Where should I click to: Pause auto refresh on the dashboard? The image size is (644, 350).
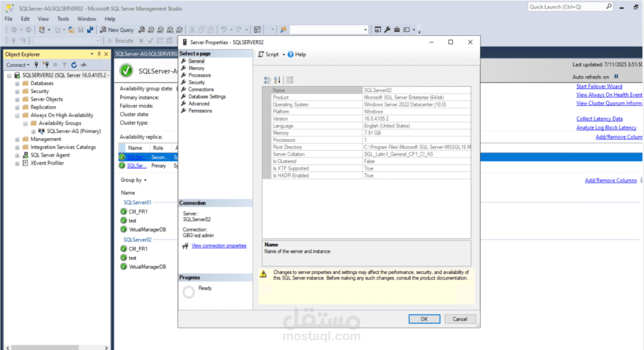point(616,77)
